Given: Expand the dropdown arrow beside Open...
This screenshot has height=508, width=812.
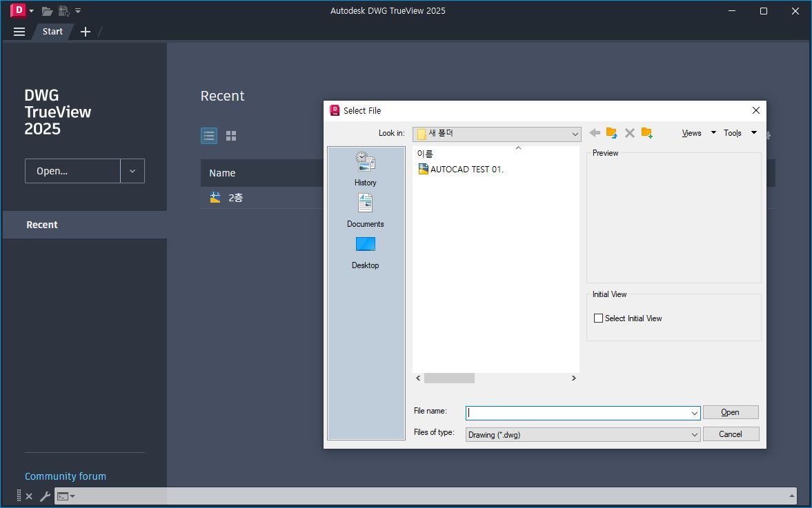Looking at the screenshot, I should click(132, 171).
